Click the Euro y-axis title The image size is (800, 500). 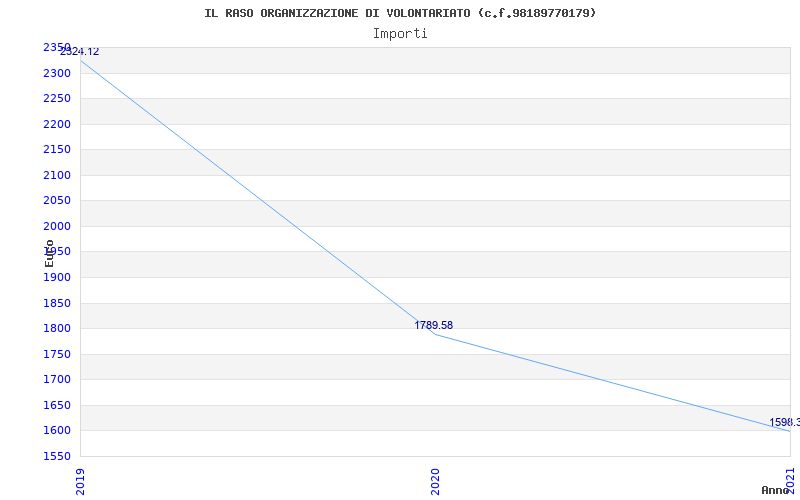(x=49, y=254)
